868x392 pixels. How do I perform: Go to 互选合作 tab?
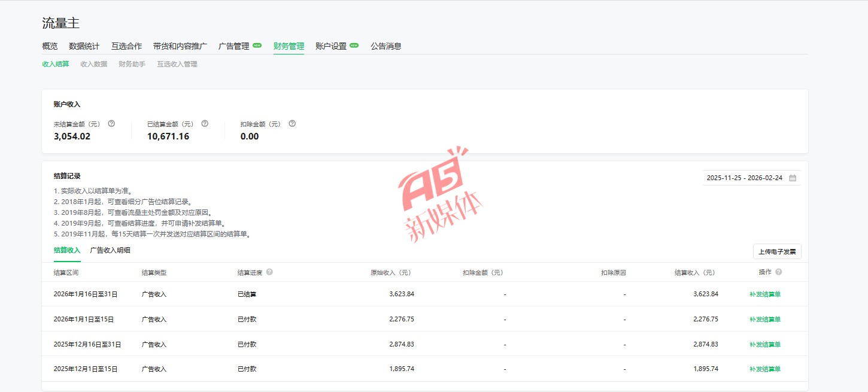click(x=126, y=46)
